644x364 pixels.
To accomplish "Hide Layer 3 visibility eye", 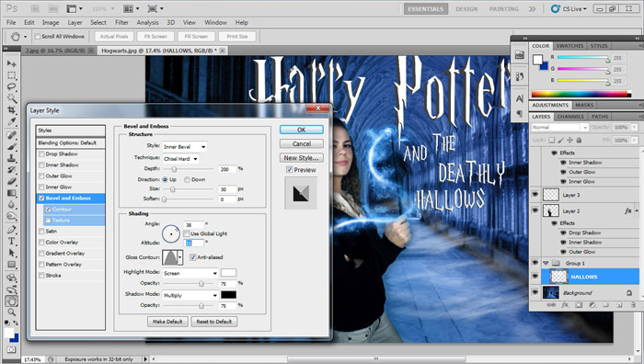I will pyautogui.click(x=535, y=195).
